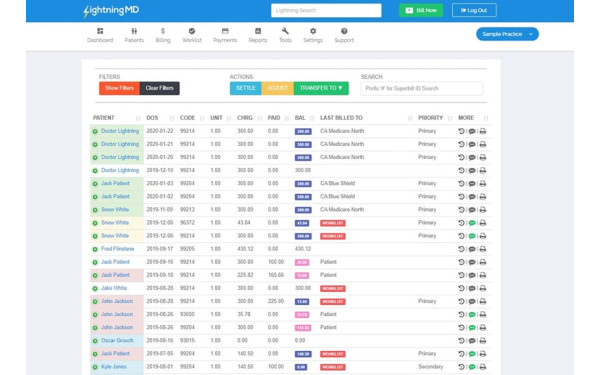This screenshot has height=375, width=600.
Task: Select the Tools wrench icon
Action: (285, 31)
